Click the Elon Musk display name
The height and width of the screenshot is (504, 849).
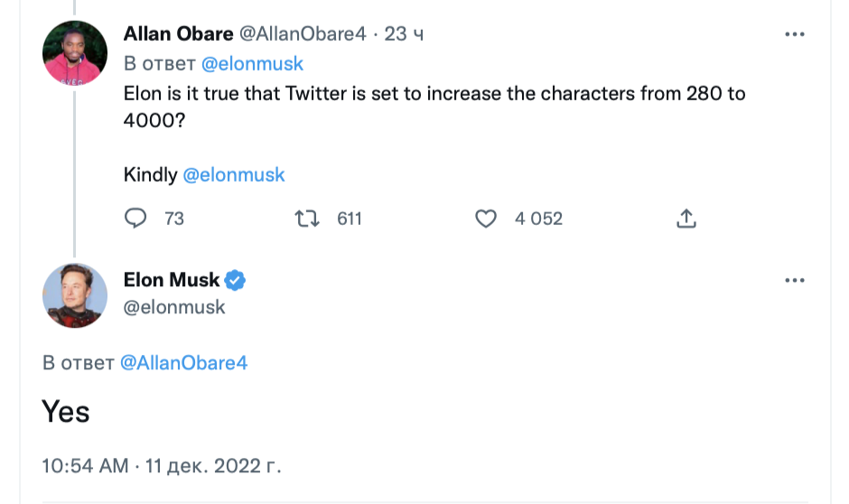[x=172, y=281]
